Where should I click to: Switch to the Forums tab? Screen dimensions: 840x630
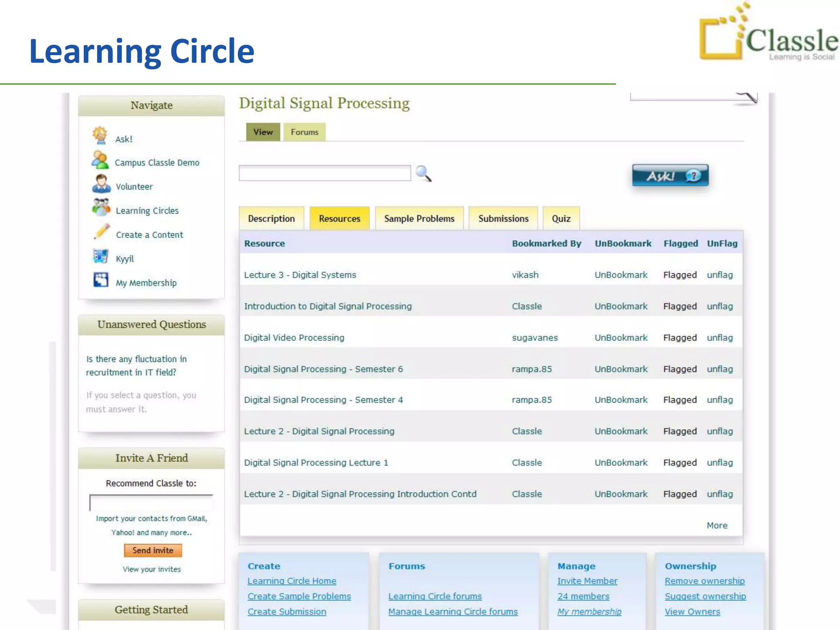tap(304, 132)
